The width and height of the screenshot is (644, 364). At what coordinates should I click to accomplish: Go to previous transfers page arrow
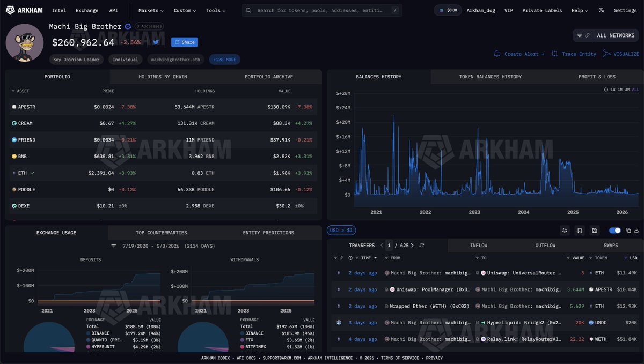click(x=382, y=246)
